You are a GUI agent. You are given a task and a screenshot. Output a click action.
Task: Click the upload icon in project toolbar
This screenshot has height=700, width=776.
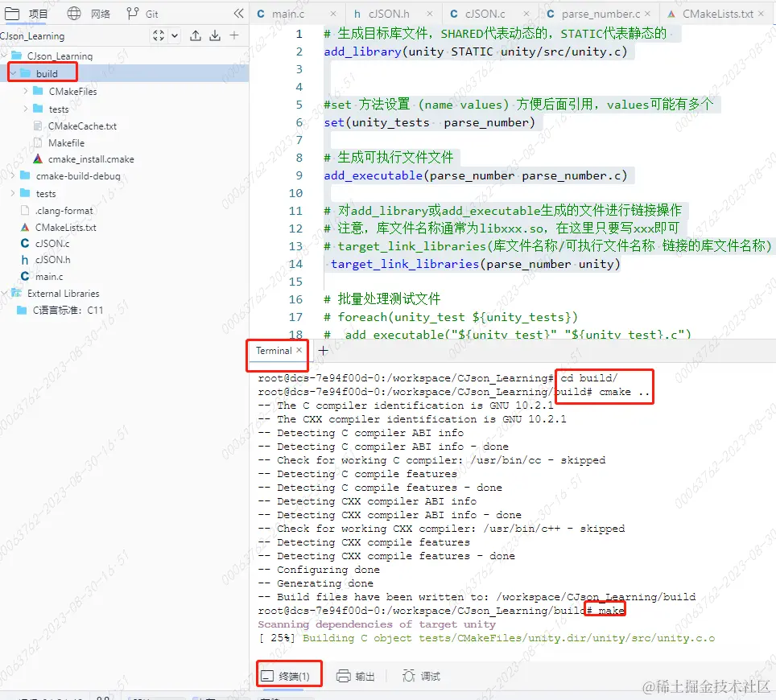196,35
